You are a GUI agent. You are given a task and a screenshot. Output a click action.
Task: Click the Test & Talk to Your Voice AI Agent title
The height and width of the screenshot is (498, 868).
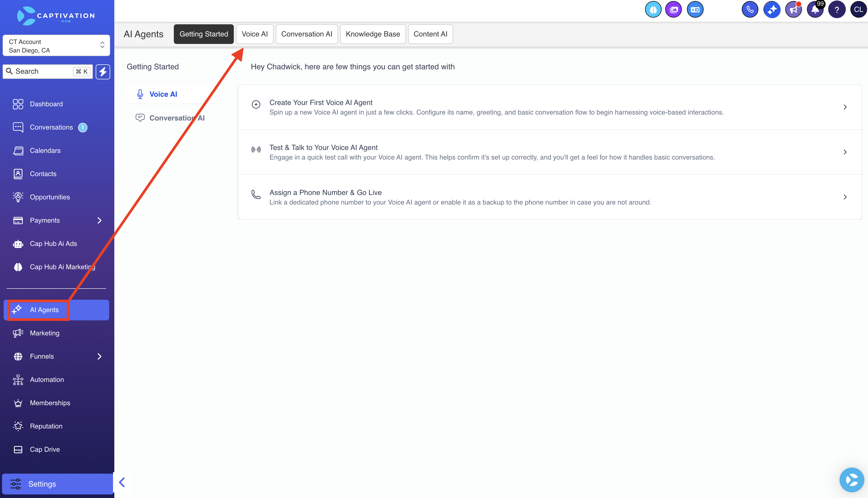[323, 148]
